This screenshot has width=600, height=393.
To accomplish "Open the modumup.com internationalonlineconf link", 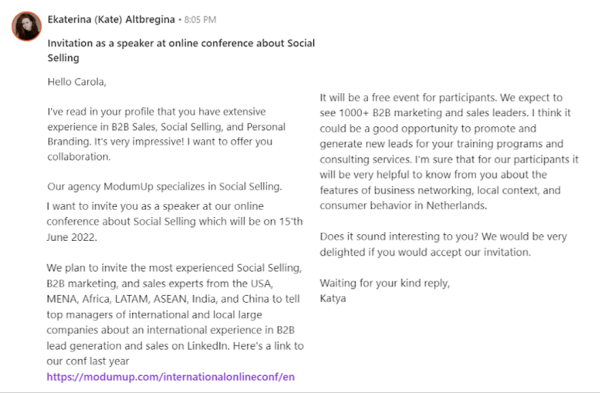I will tap(171, 377).
